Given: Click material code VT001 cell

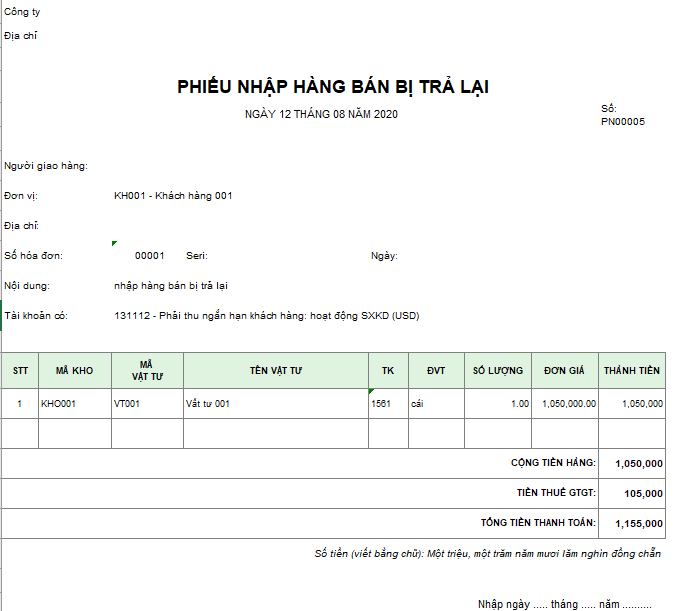Looking at the screenshot, I should point(127,404).
